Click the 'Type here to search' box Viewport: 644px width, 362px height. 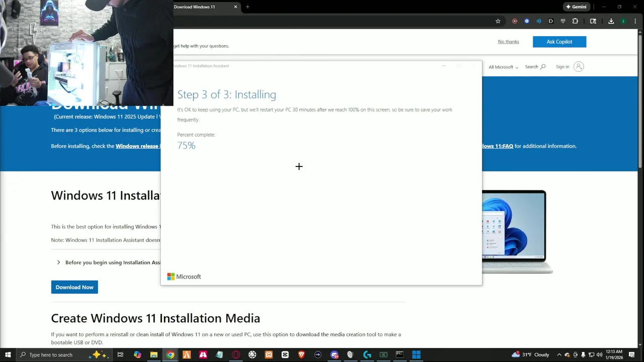(64, 355)
